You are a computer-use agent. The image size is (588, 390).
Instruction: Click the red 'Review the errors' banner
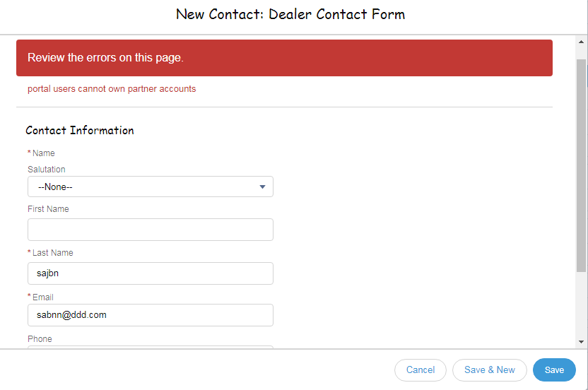click(x=284, y=58)
